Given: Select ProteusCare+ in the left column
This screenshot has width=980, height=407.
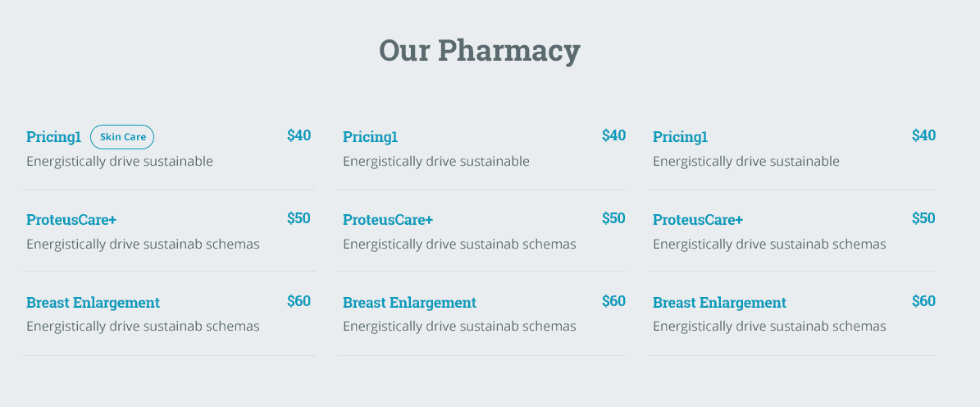Looking at the screenshot, I should pyautogui.click(x=71, y=220).
